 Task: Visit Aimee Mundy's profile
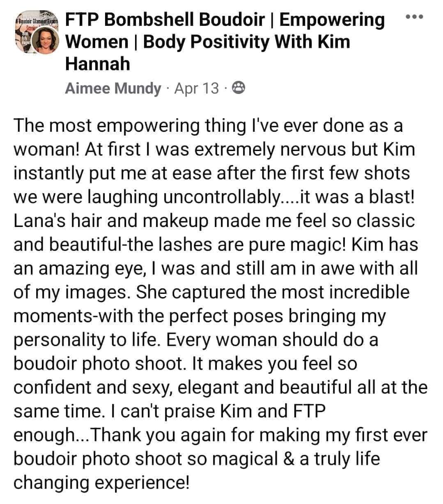(x=113, y=88)
